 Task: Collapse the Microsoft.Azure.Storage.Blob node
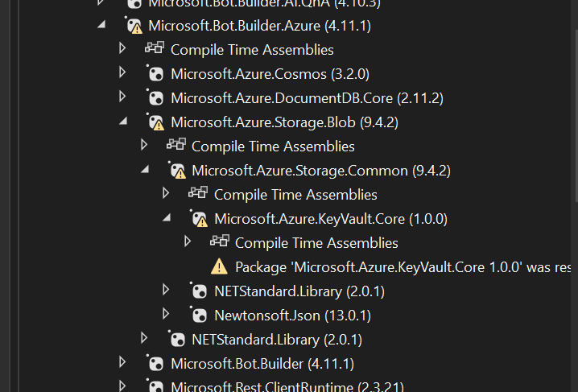pyautogui.click(x=123, y=122)
